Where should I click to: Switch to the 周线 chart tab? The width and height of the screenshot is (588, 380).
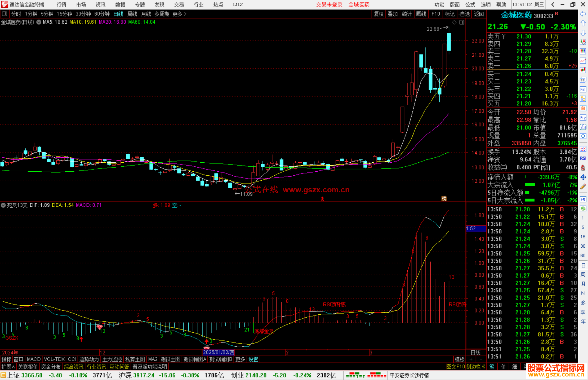132,14
